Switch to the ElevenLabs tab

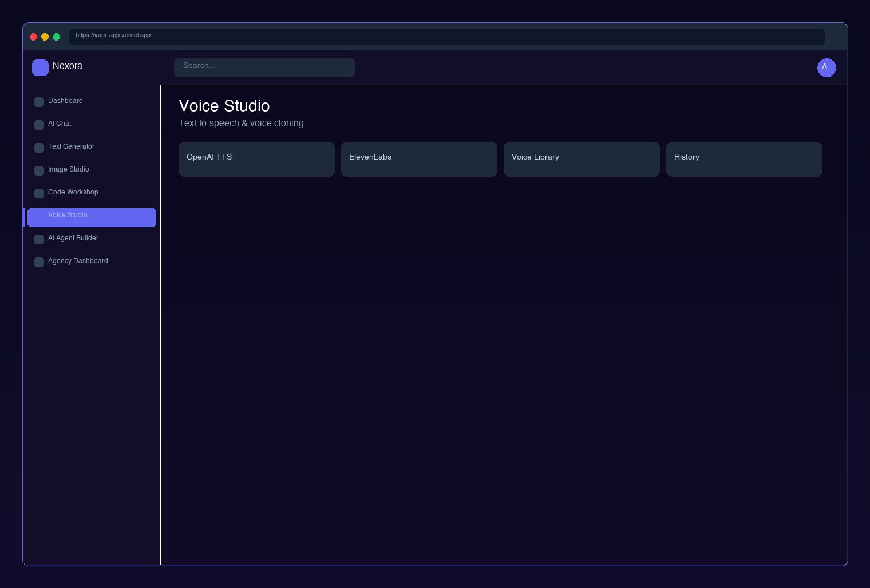click(x=419, y=159)
